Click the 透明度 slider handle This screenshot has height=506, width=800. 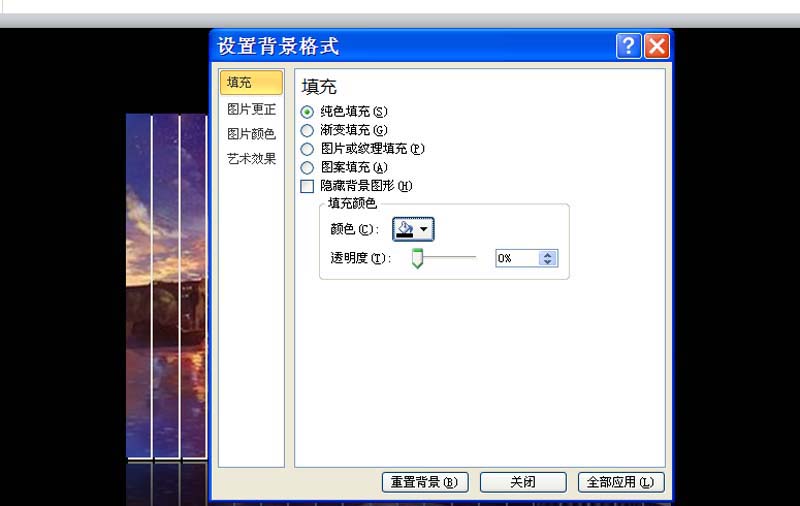tap(417, 259)
